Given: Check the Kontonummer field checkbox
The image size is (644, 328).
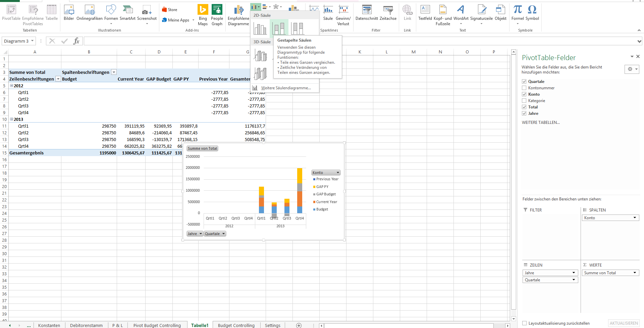Looking at the screenshot, I should (524, 88).
